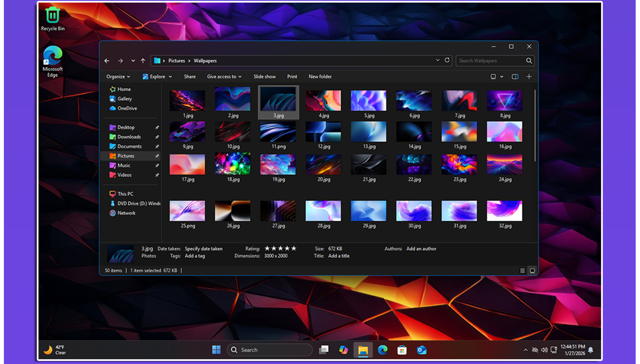Set rating to five stars
640x364 pixels.
pos(294,248)
